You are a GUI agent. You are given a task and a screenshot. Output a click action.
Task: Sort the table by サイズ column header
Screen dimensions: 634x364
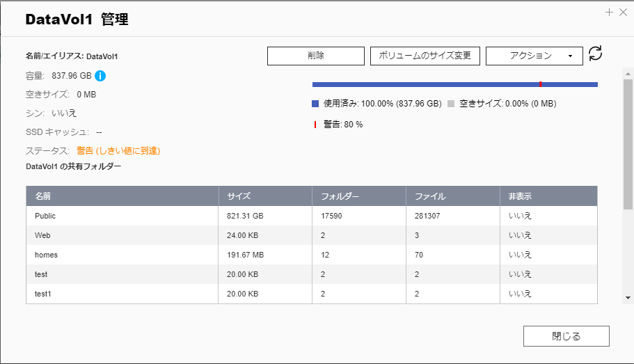pos(239,196)
